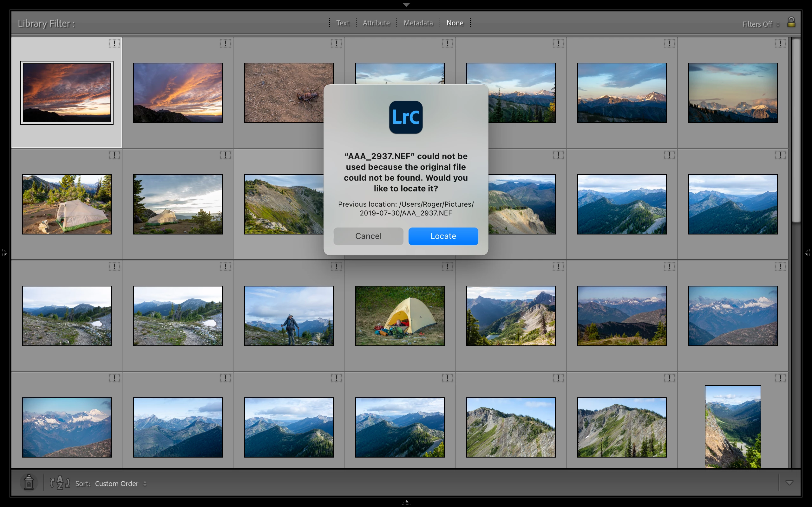This screenshot has width=812, height=507.
Task: Select the Painter spray can tool
Action: click(29, 483)
